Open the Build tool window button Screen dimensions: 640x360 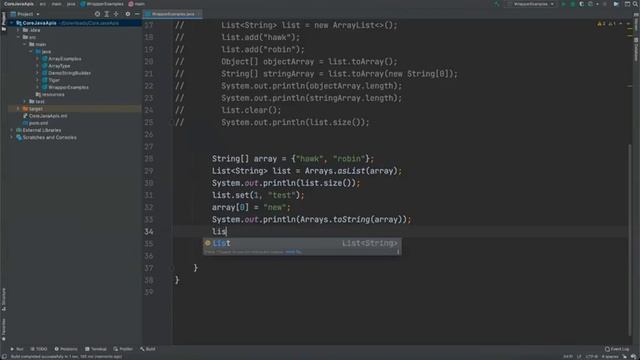click(148, 349)
